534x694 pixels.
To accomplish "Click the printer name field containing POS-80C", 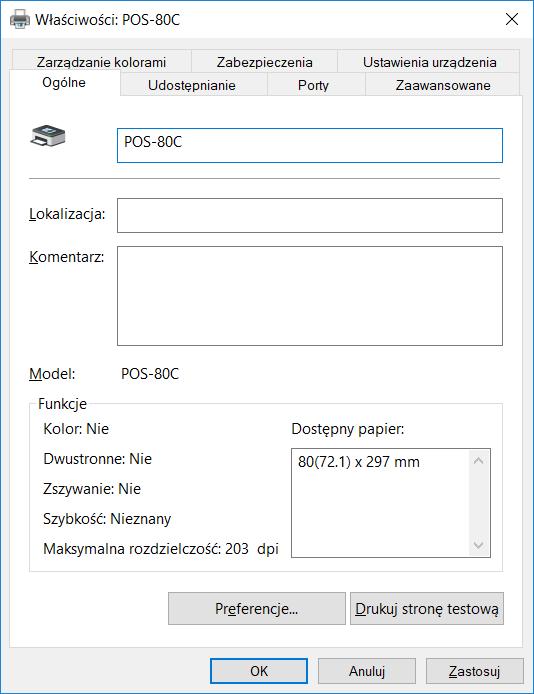I will pyautogui.click(x=310, y=145).
